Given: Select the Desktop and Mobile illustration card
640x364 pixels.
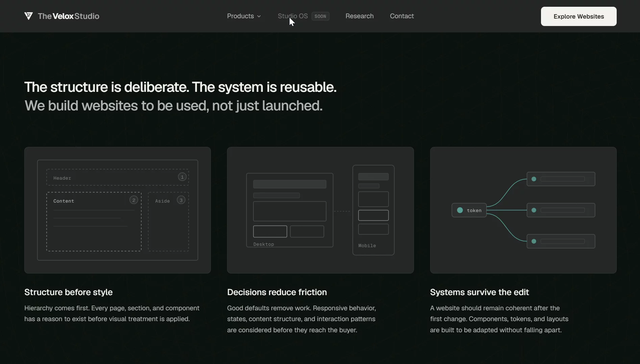Looking at the screenshot, I should pos(320,210).
